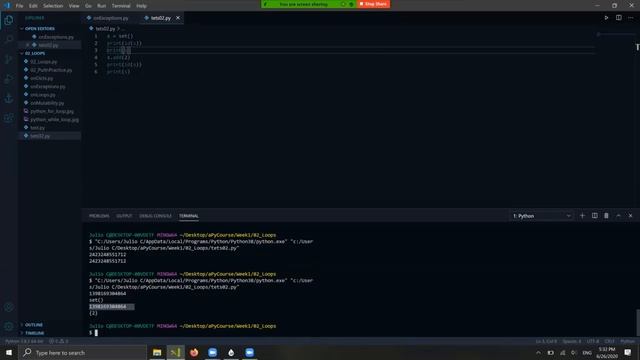Switch to the OUTPUT panel tab
This screenshot has width=640, height=360.
pyautogui.click(x=124, y=216)
